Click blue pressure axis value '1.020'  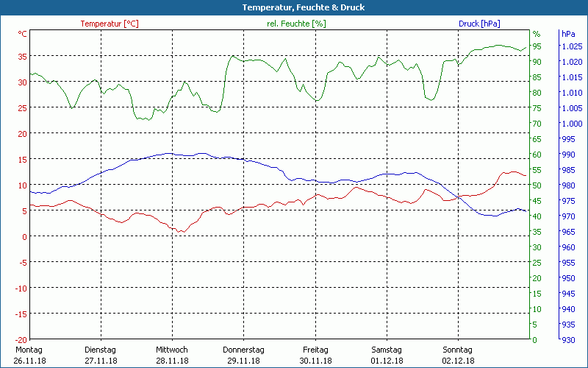point(572,62)
